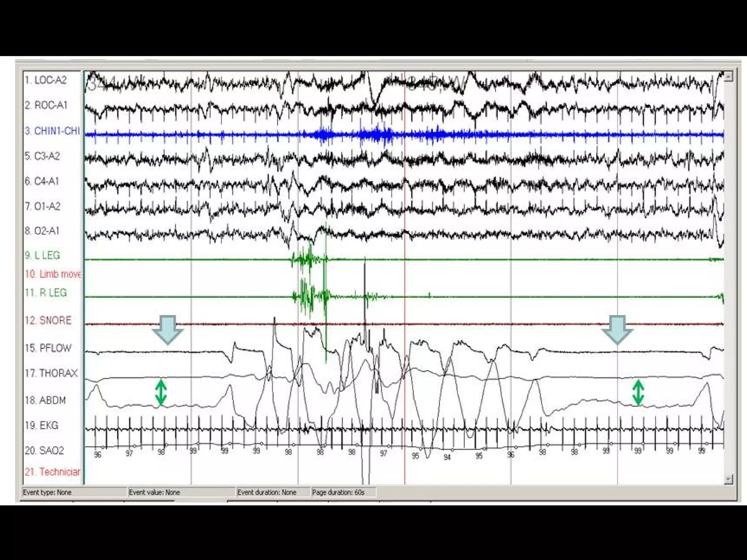Click the scroll up arrow at top right
Image resolution: width=747 pixels, height=560 pixels.
728,77
